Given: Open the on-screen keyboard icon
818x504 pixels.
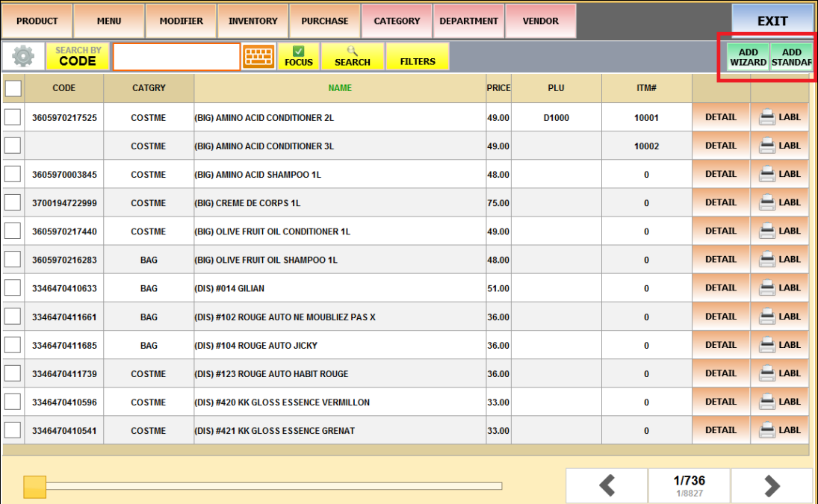Looking at the screenshot, I should click(259, 57).
